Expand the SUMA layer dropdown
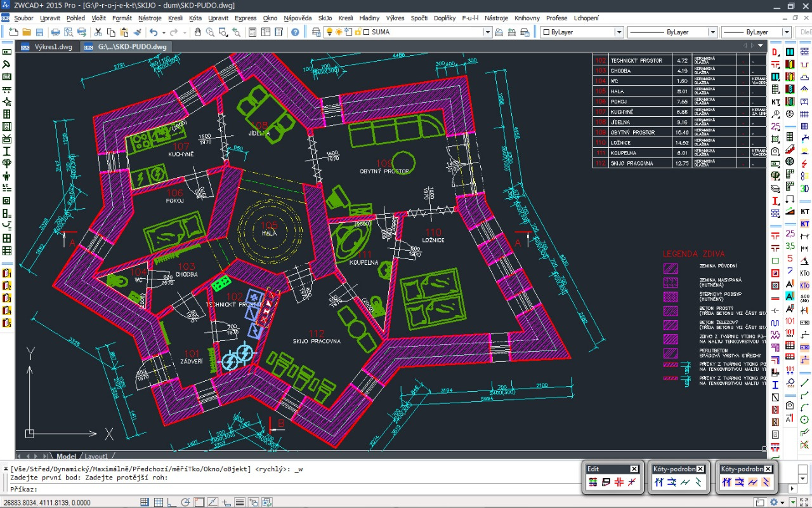 coord(487,32)
